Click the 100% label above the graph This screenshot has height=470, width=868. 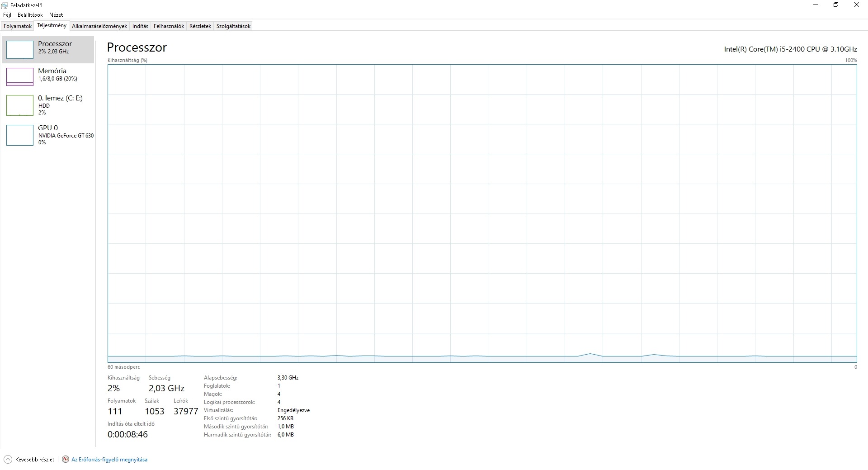pos(851,60)
